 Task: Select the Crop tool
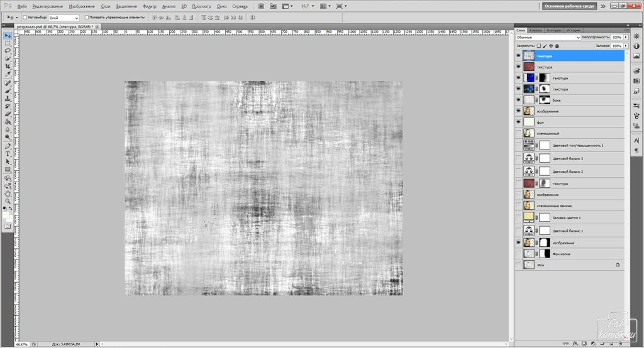click(x=8, y=66)
